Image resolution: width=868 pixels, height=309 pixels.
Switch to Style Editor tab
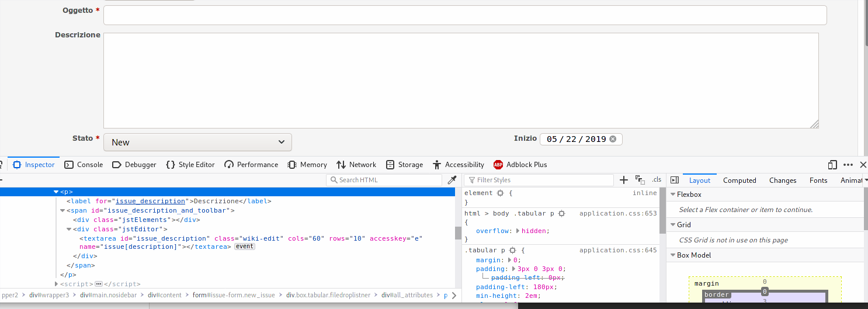click(190, 165)
